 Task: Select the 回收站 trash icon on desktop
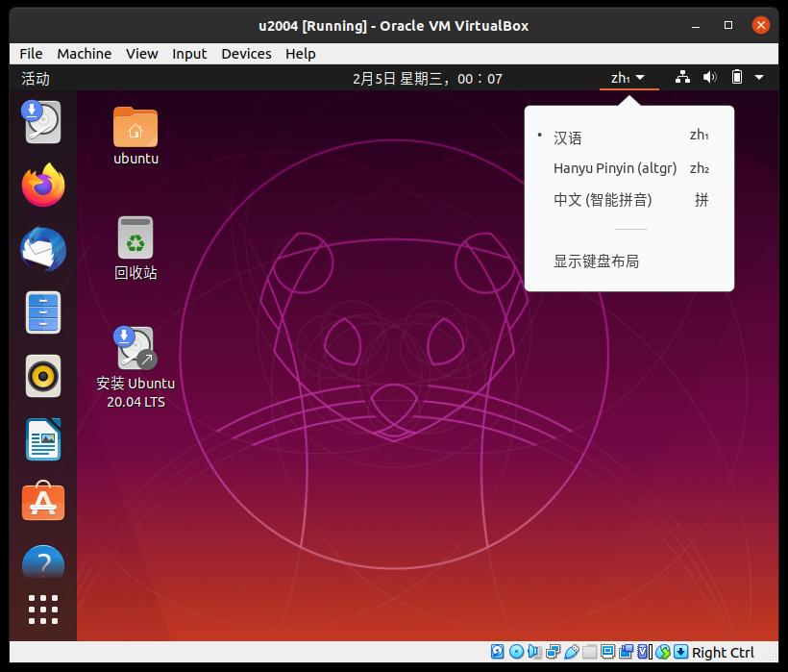coord(135,248)
